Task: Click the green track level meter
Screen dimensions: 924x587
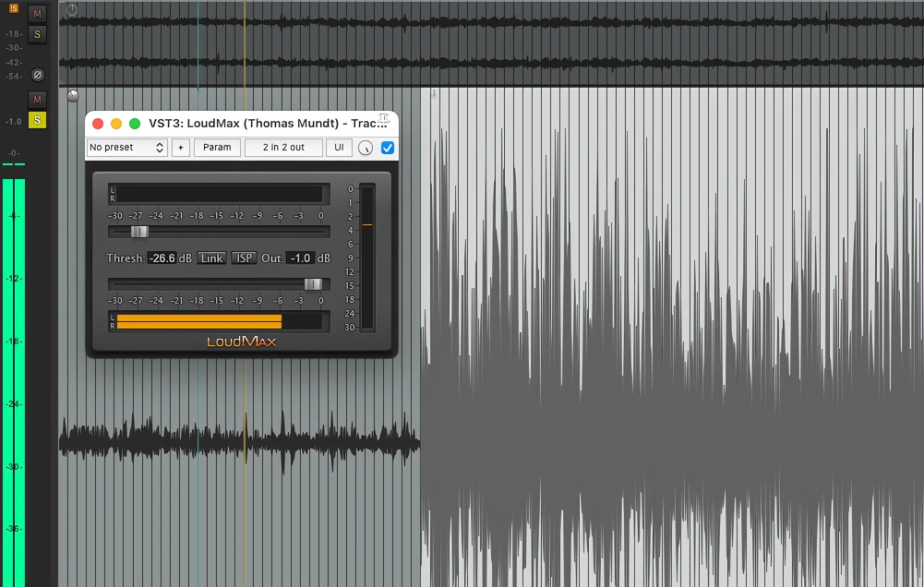Action: point(14,382)
